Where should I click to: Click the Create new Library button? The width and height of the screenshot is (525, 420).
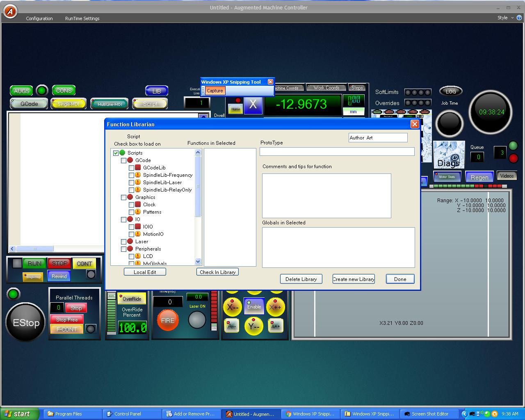(354, 279)
